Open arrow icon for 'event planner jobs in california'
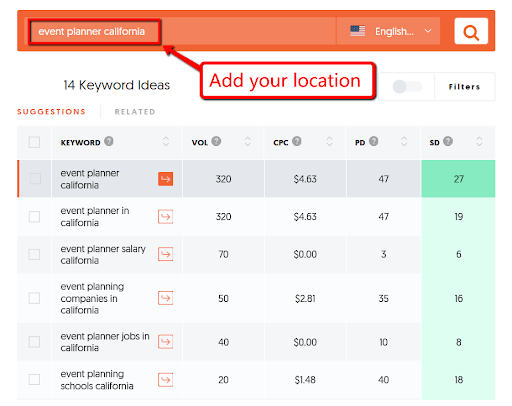This screenshot has width=512, height=406. click(165, 342)
